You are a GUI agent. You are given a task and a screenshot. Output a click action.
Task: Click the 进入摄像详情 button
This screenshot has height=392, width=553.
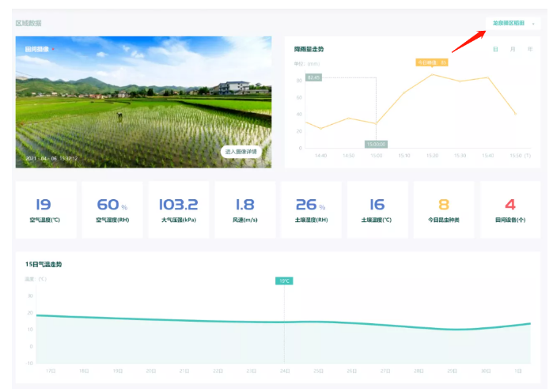(x=243, y=152)
